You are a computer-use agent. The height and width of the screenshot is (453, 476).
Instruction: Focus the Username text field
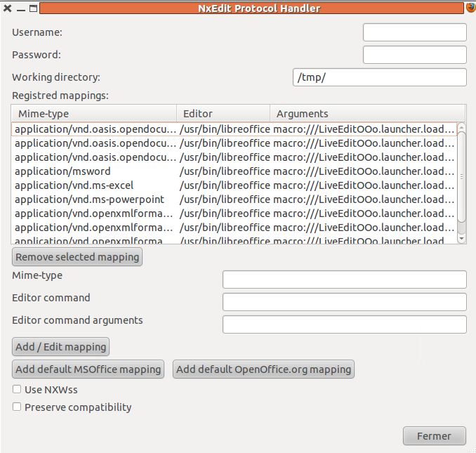414,32
